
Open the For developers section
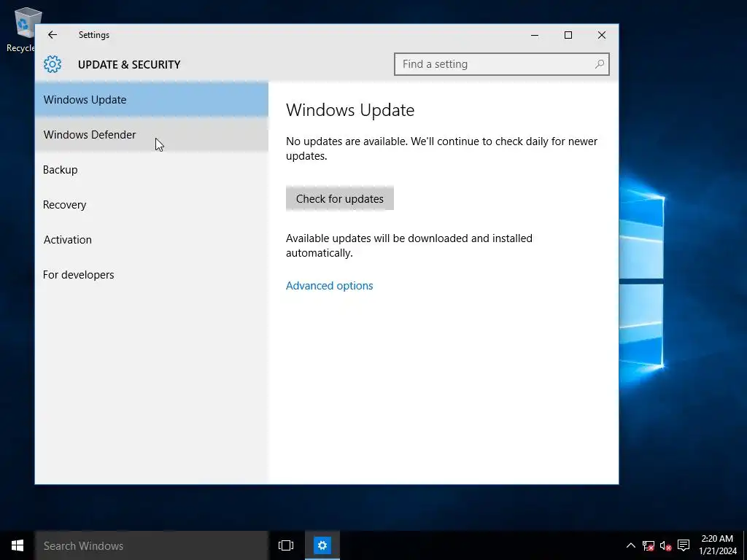click(x=152, y=275)
